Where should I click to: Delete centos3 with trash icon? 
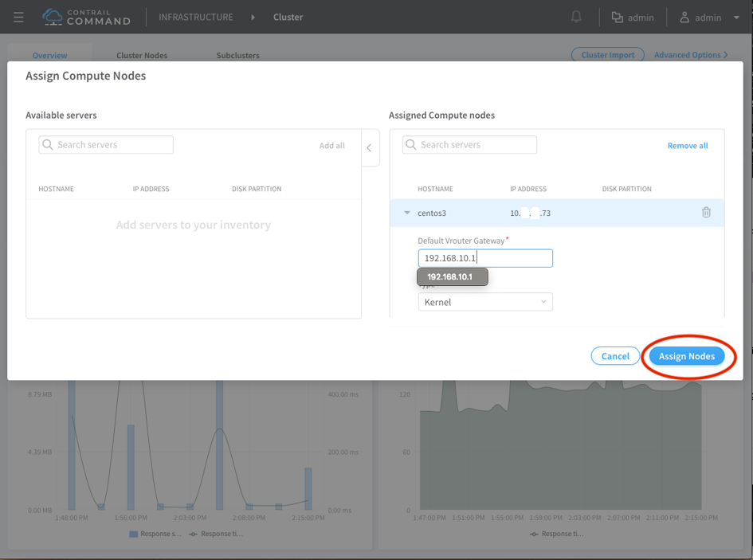(706, 213)
